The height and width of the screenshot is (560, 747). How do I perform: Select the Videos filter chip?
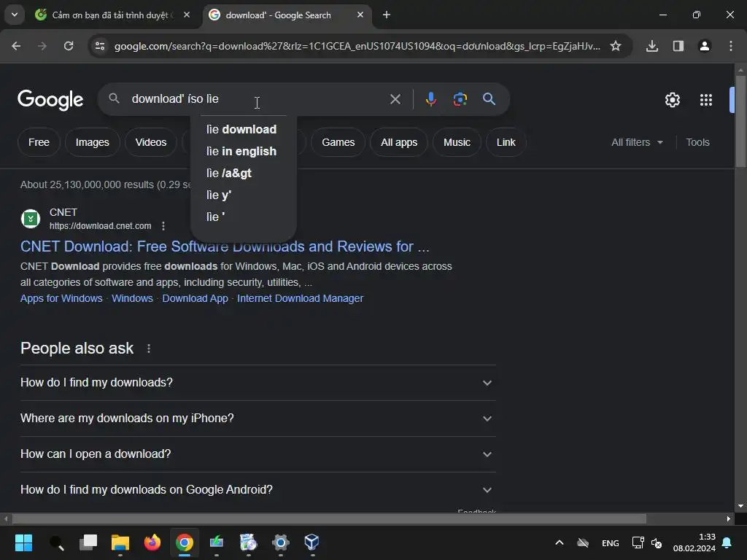tap(150, 142)
